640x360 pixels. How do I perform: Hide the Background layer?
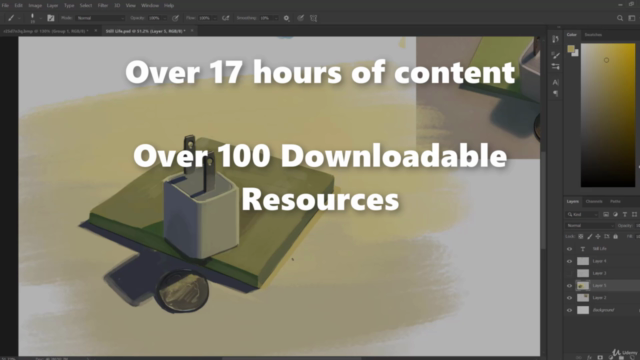(x=569, y=310)
